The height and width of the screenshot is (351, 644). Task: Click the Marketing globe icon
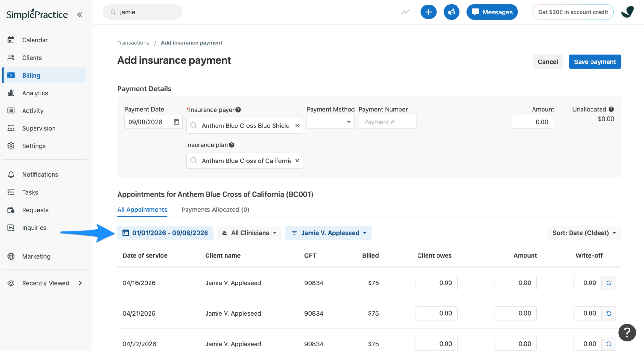pyautogui.click(x=11, y=256)
